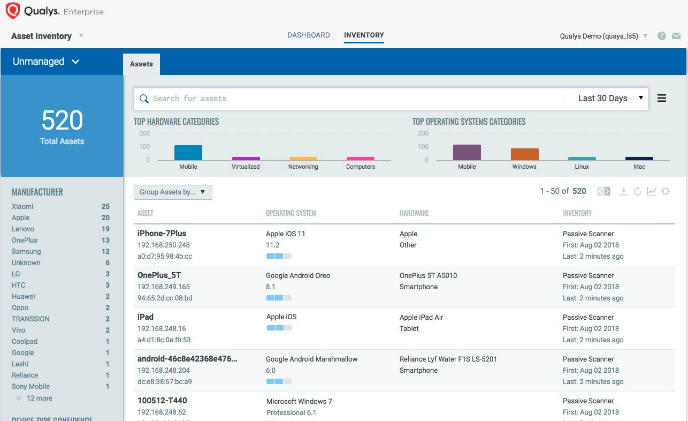This screenshot has height=421, width=688.
Task: Click Reliance Lyf Water F1S hardware text
Action: pos(448,359)
